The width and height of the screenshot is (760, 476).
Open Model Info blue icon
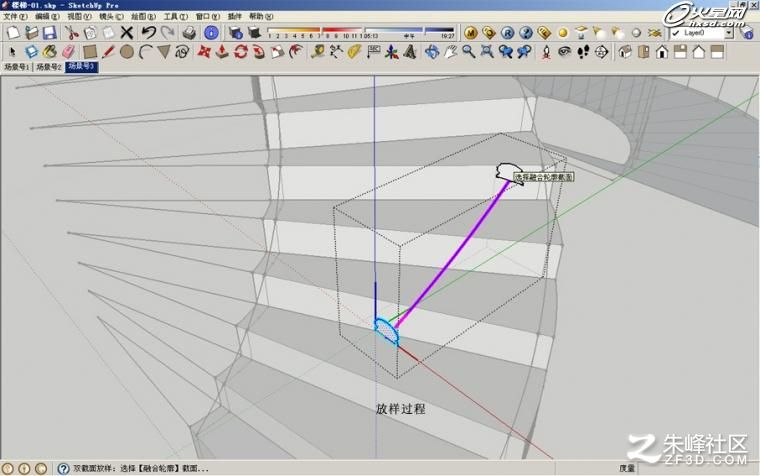211,33
